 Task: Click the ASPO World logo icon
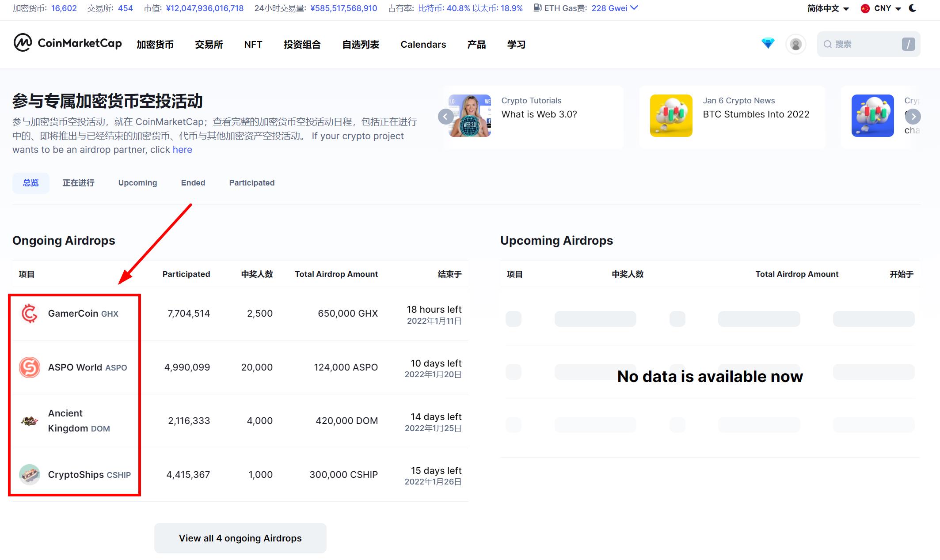coord(30,367)
